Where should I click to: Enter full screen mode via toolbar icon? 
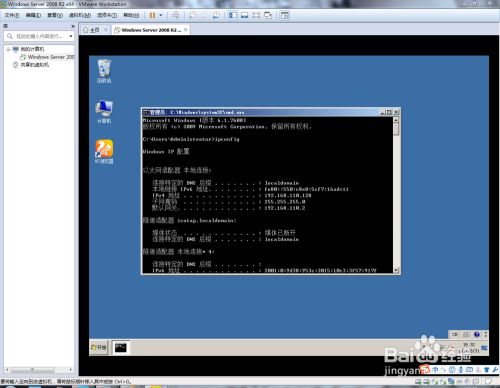pyautogui.click(x=256, y=15)
